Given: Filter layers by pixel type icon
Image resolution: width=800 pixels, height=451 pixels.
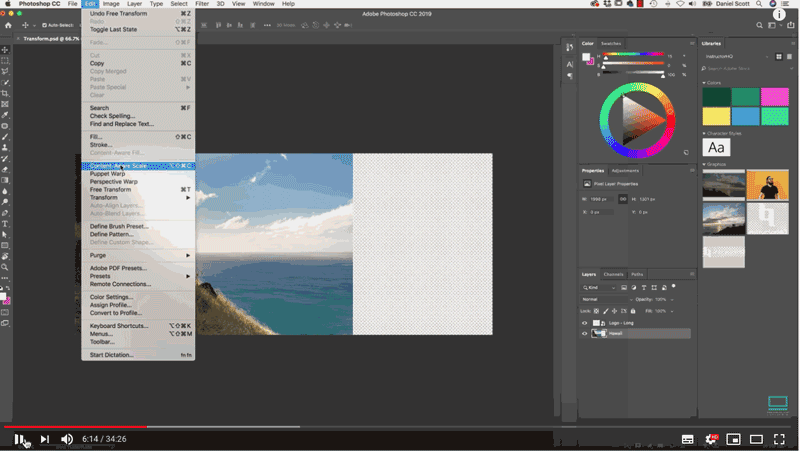Looking at the screenshot, I should pyautogui.click(x=623, y=288).
